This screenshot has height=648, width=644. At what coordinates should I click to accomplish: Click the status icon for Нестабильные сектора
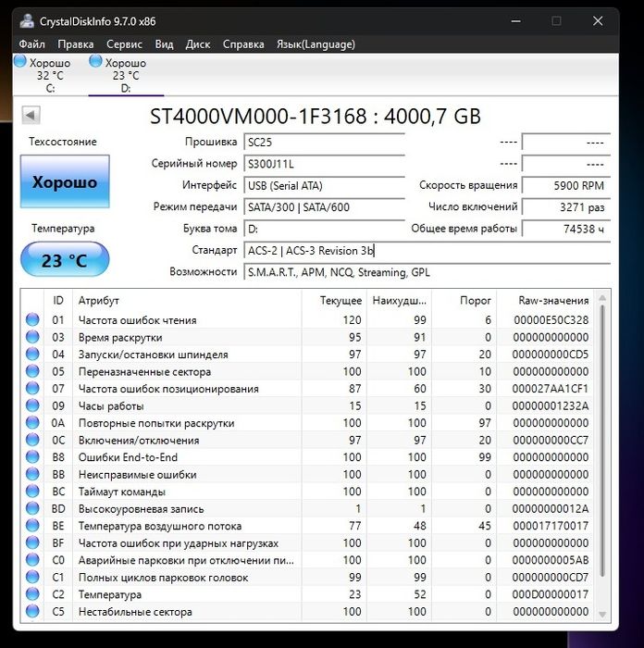[32, 611]
